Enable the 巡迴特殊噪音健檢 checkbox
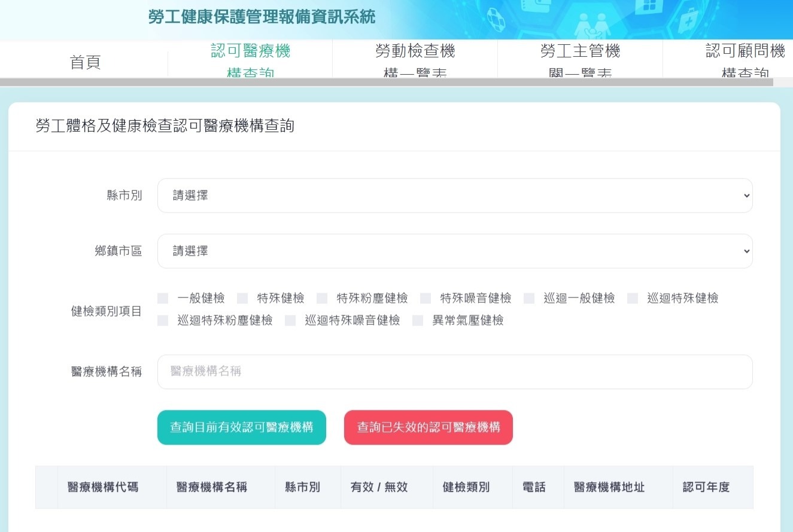The width and height of the screenshot is (793, 532). click(x=290, y=320)
